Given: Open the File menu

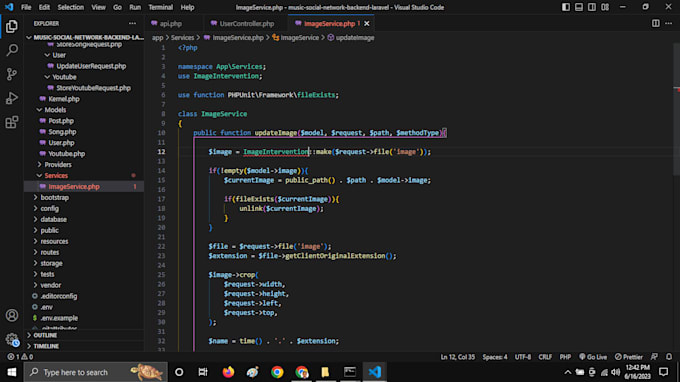Looking at the screenshot, I should [26, 7].
